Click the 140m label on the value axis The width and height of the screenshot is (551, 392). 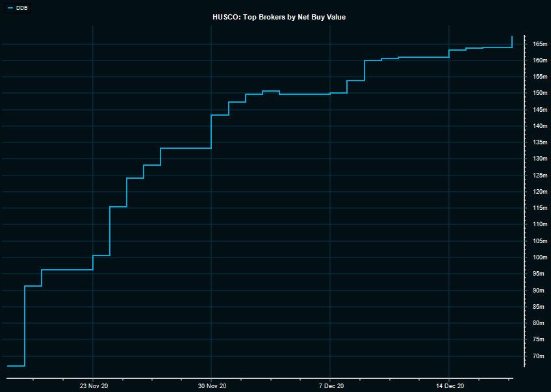tap(540, 126)
